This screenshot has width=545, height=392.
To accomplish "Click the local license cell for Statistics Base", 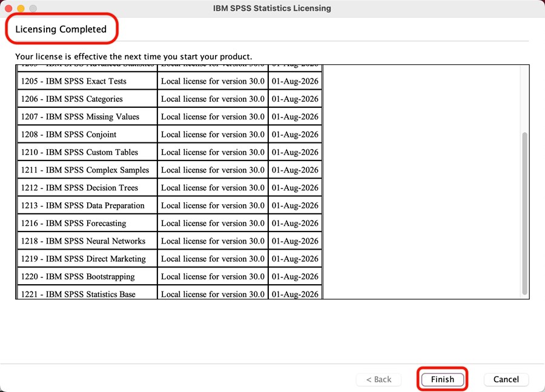I will [213, 293].
